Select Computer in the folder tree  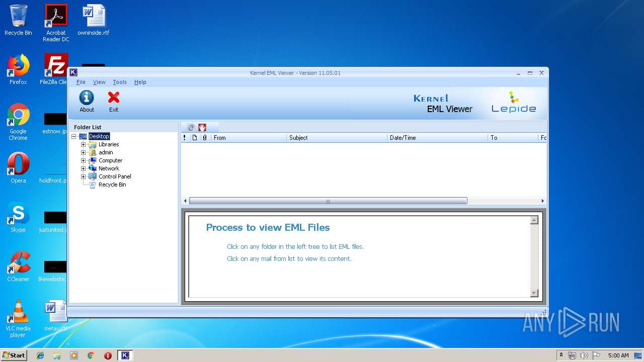click(x=110, y=160)
